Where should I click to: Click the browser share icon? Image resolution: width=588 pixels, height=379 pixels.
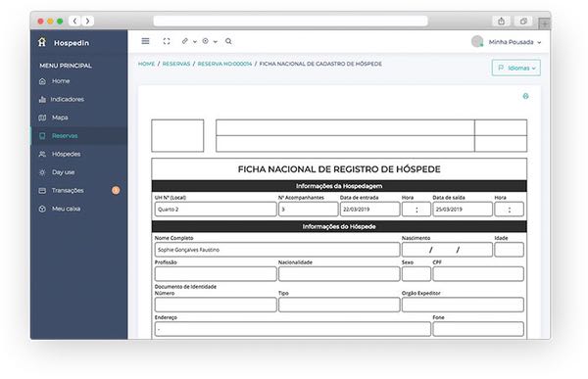pos(502,21)
